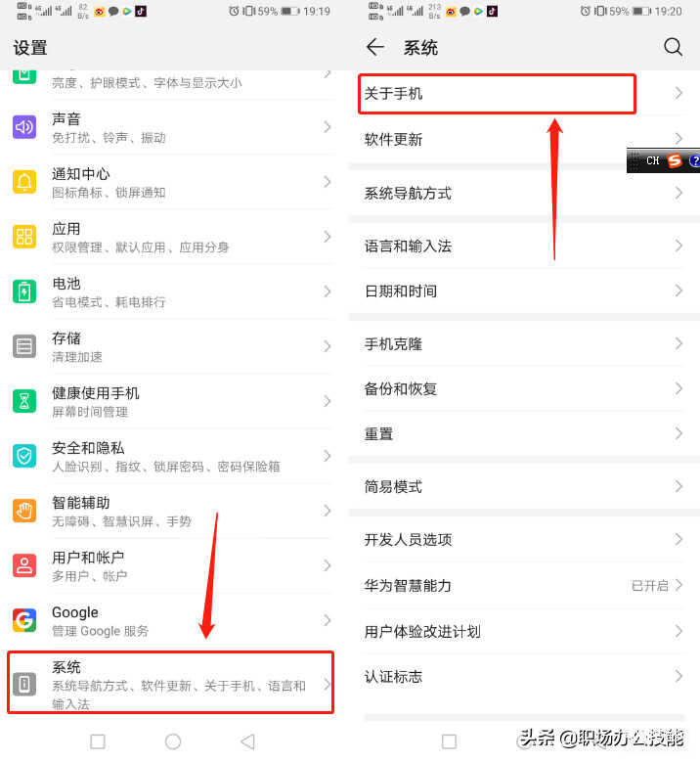Tap the search magnifier in System header

coord(674,47)
